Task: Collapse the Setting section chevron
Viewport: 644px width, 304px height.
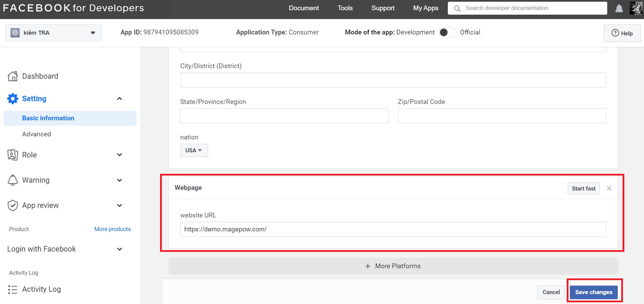Action: (x=120, y=99)
